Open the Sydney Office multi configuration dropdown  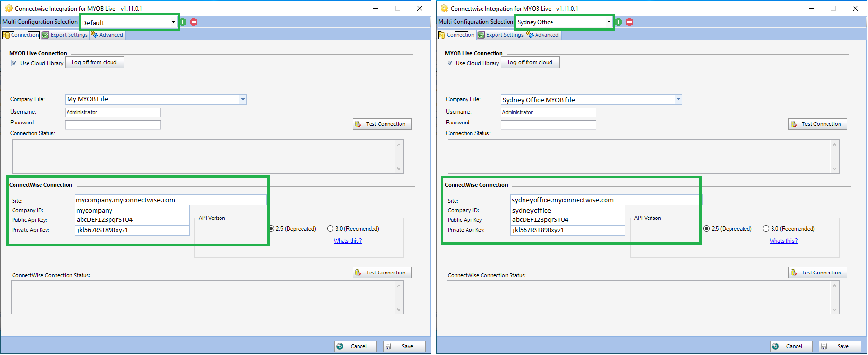(x=564, y=22)
